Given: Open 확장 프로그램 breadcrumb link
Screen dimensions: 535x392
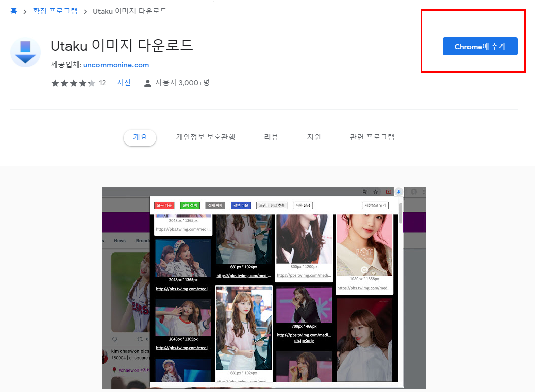Looking at the screenshot, I should click(55, 11).
